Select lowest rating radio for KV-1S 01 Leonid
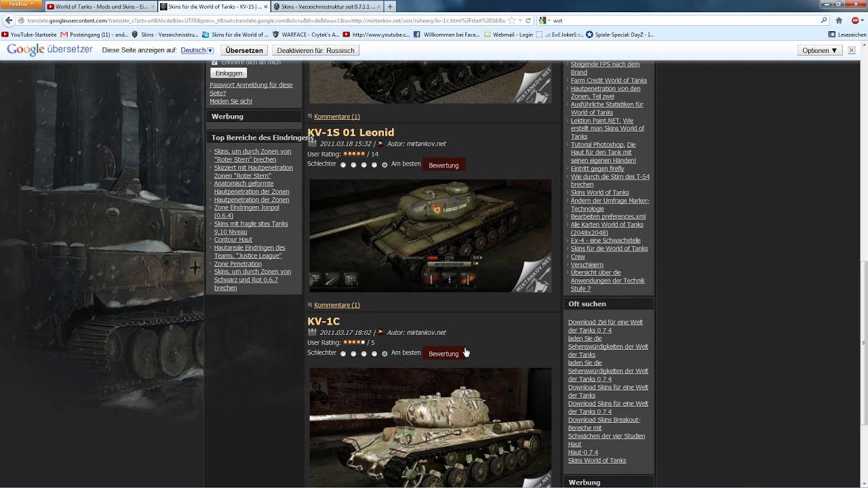 [343, 165]
